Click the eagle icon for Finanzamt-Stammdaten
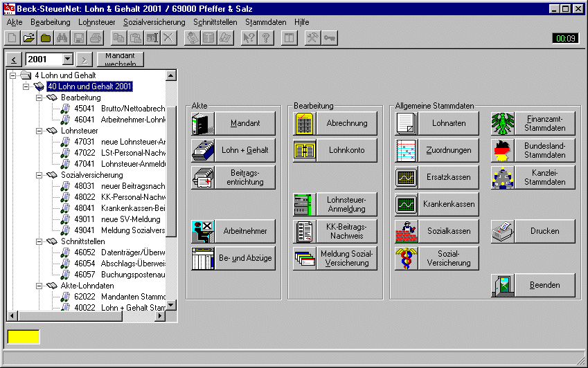This screenshot has width=588, height=368. (503, 123)
